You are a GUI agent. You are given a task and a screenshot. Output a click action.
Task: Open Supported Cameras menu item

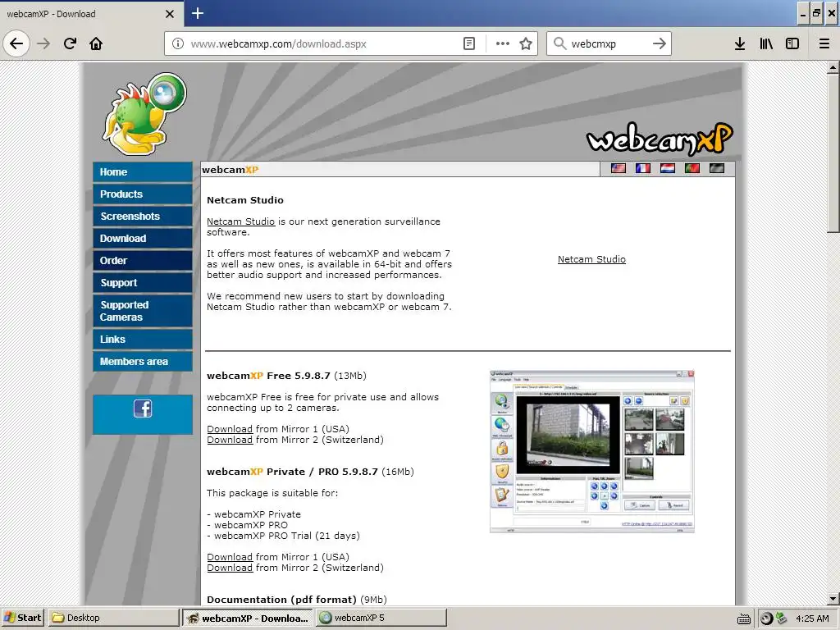point(143,311)
